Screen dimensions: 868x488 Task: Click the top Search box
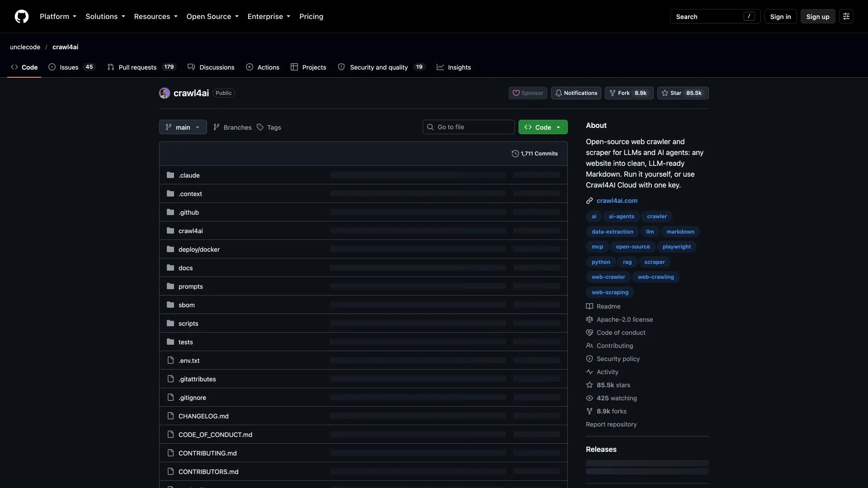tap(715, 17)
